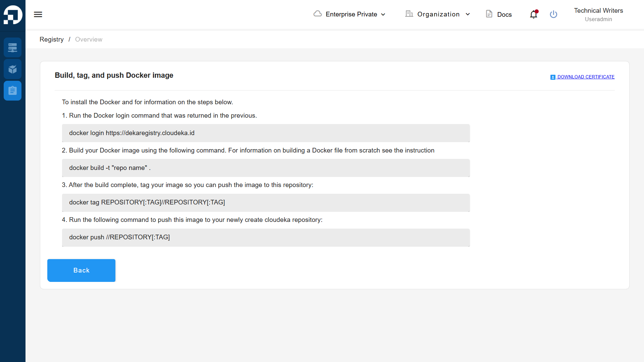Click the Docs document icon
The width and height of the screenshot is (644, 362).
(489, 14)
